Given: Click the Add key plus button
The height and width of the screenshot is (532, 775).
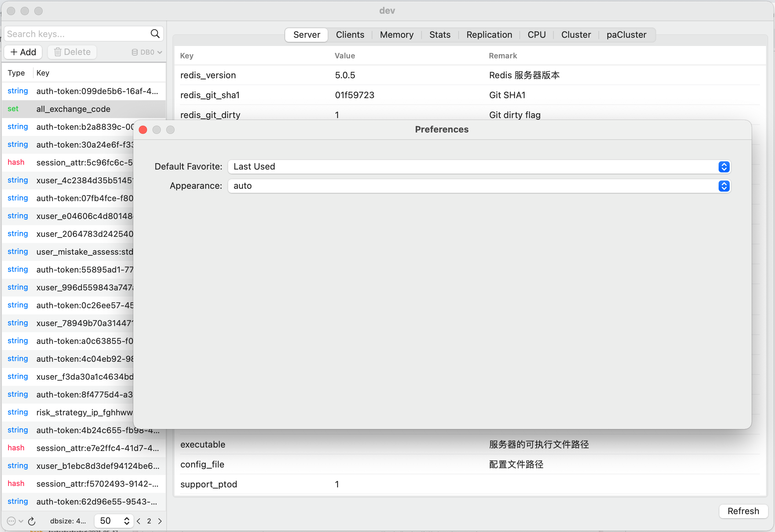Looking at the screenshot, I should point(23,52).
